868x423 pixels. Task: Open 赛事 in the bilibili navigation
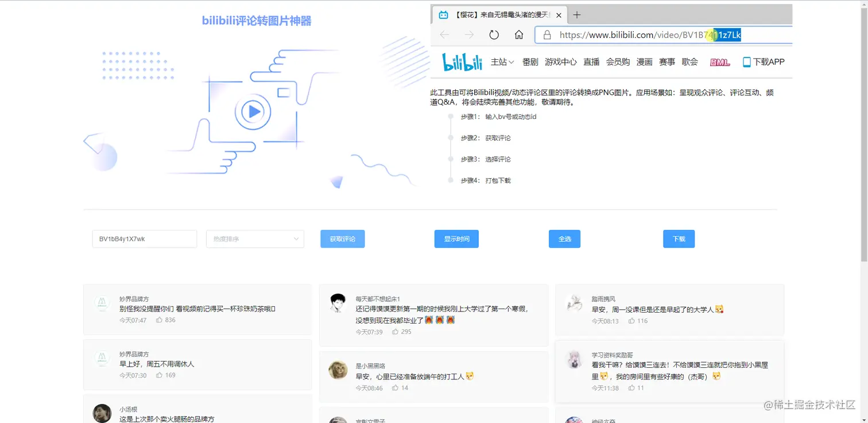point(667,62)
